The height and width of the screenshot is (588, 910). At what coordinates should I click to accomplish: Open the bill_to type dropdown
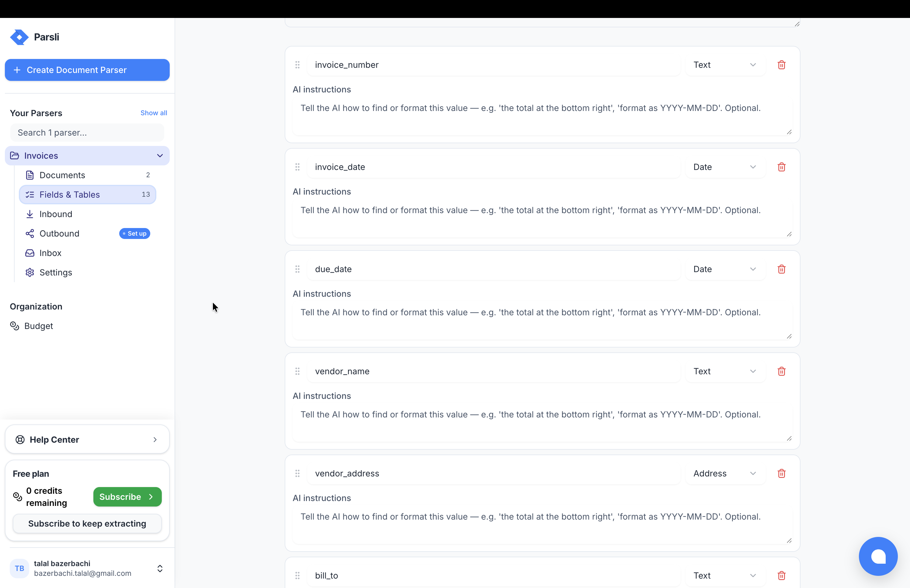pyautogui.click(x=725, y=576)
